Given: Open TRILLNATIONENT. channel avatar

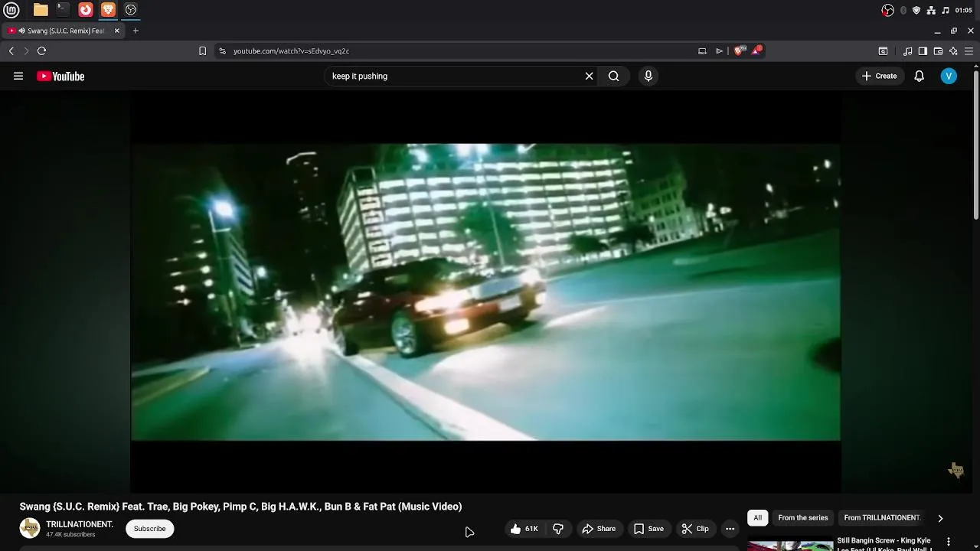Looking at the screenshot, I should coord(30,528).
